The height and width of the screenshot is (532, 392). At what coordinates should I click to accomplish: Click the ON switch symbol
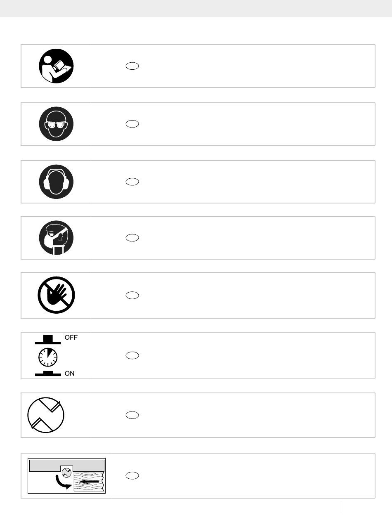(48, 374)
